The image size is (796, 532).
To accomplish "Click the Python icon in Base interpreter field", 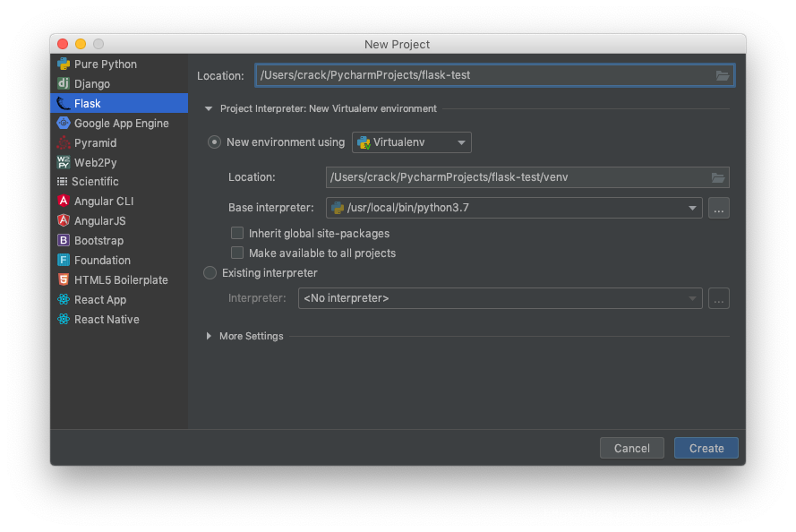I will click(338, 208).
